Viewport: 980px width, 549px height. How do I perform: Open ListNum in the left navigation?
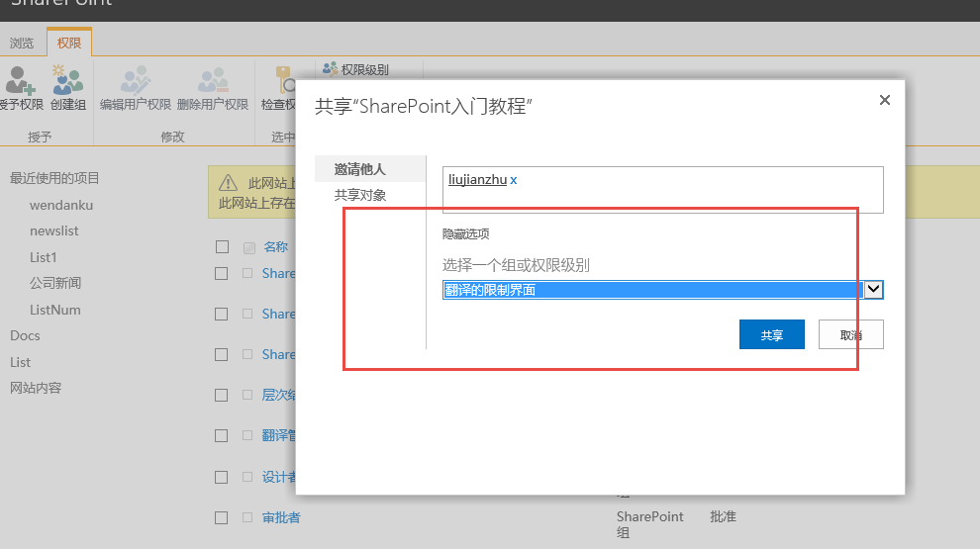[55, 310]
